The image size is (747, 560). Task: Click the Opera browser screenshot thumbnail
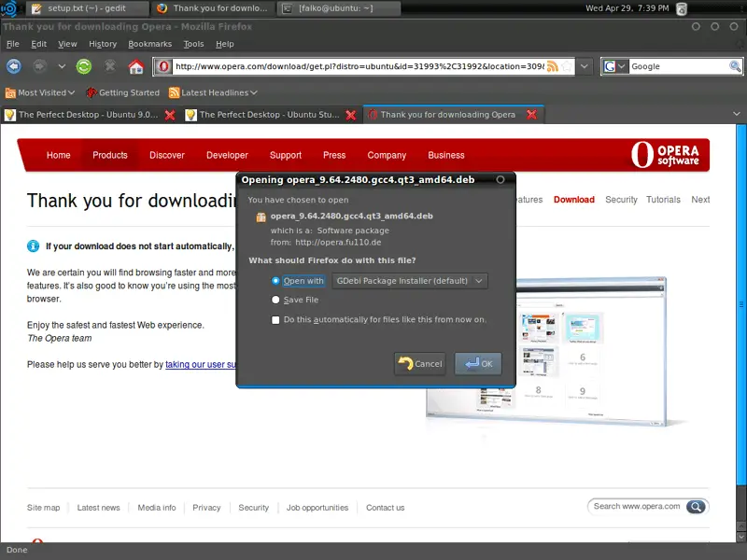pos(546,352)
